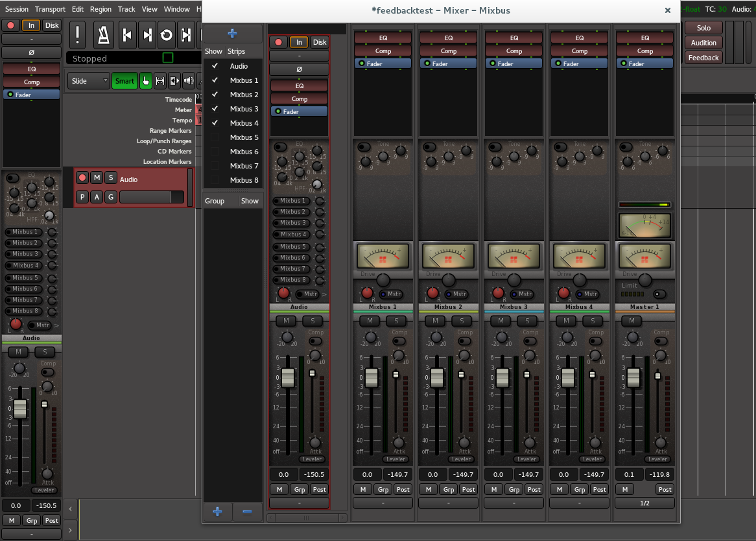756x541 pixels.
Task: Click the blue minus to remove a group
Action: coord(247,511)
